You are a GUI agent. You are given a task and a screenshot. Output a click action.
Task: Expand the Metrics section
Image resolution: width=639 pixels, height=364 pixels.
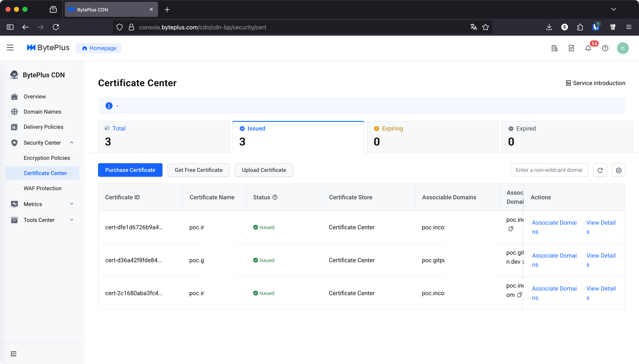[72, 204]
